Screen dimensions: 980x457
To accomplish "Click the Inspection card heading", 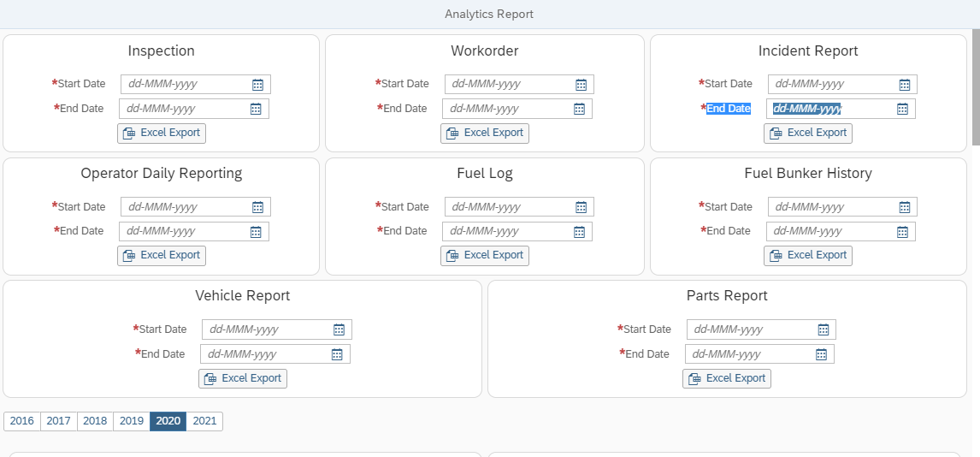I will 162,50.
